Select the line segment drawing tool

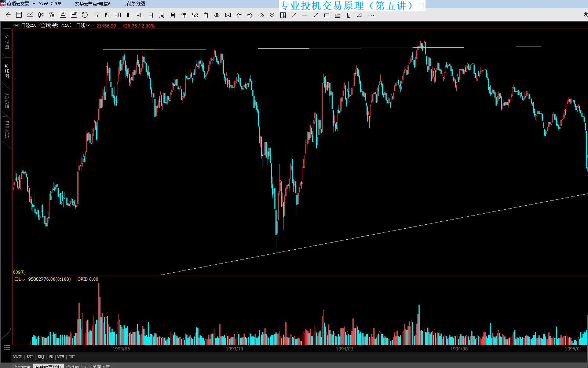tap(315, 15)
